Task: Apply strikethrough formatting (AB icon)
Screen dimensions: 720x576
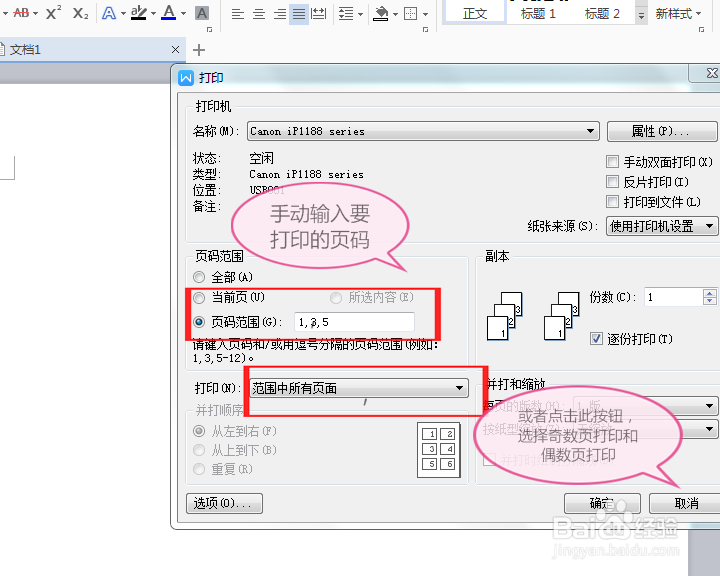Action: pyautogui.click(x=21, y=13)
